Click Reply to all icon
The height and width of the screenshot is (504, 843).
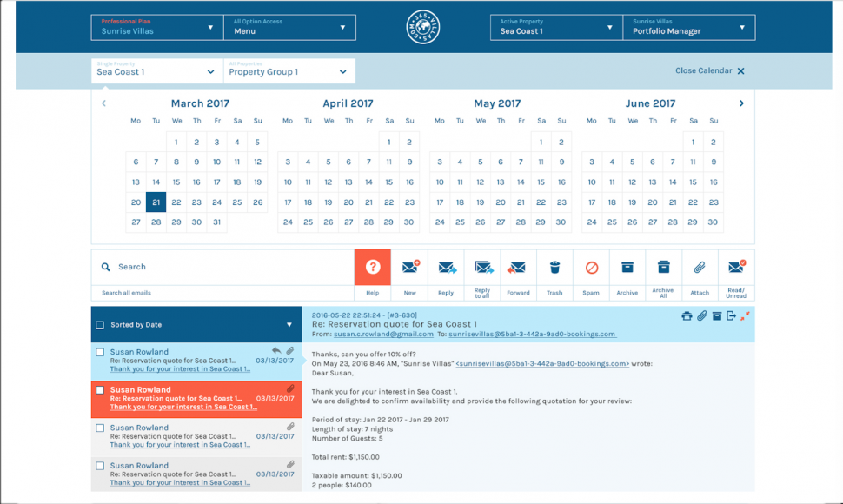pos(483,267)
